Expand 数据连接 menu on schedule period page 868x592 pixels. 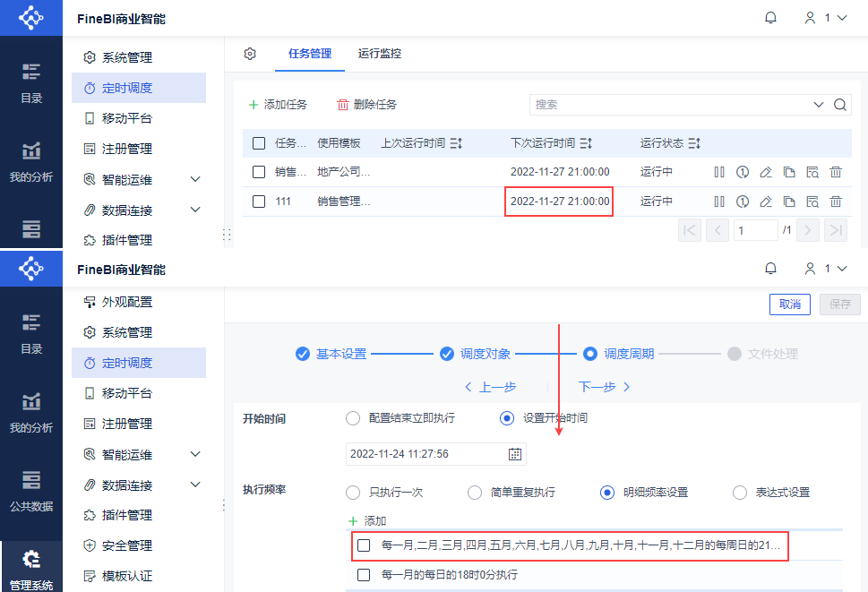pyautogui.click(x=195, y=485)
